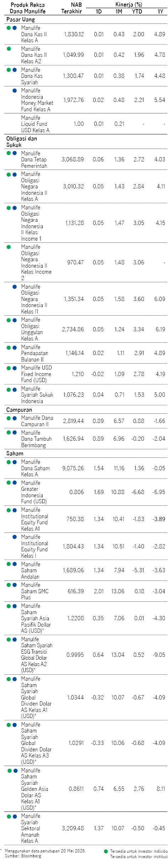Select the 1M performance column header
This screenshot has width=168, height=868.
[x=119, y=11]
